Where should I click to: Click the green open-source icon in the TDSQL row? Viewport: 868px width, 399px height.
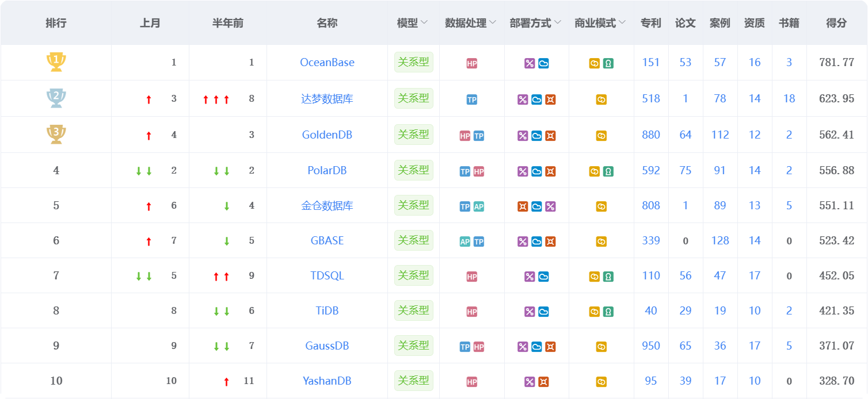(608, 277)
